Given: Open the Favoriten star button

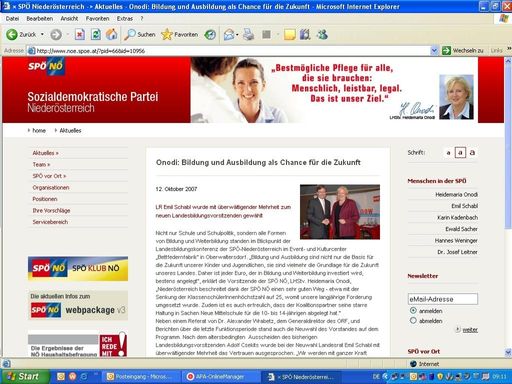Looking at the screenshot, I should (179, 34).
